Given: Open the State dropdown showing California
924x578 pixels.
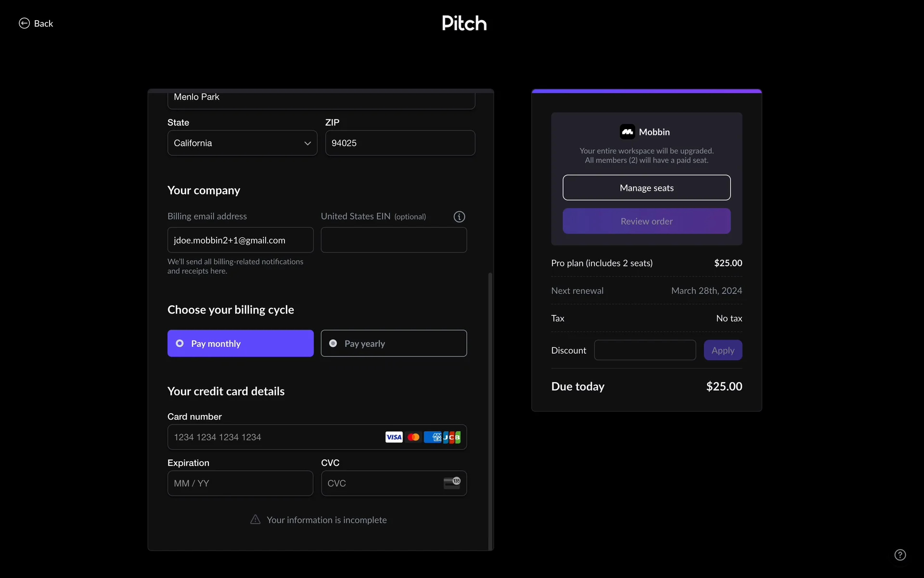Looking at the screenshot, I should 236,143.
